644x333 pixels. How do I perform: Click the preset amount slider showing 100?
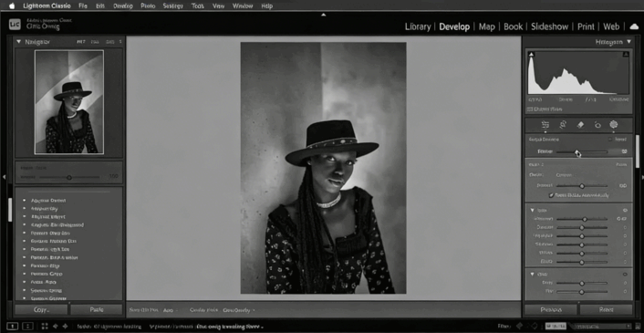coord(70,177)
